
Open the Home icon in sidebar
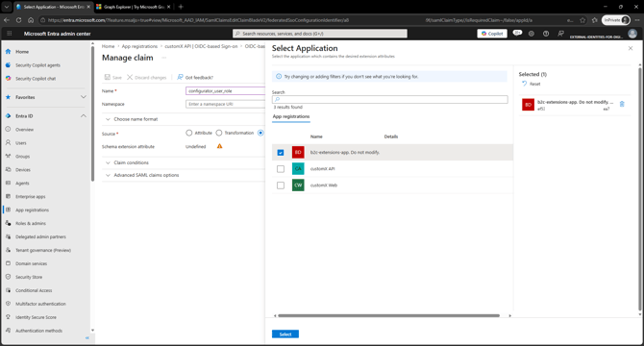click(x=8, y=52)
